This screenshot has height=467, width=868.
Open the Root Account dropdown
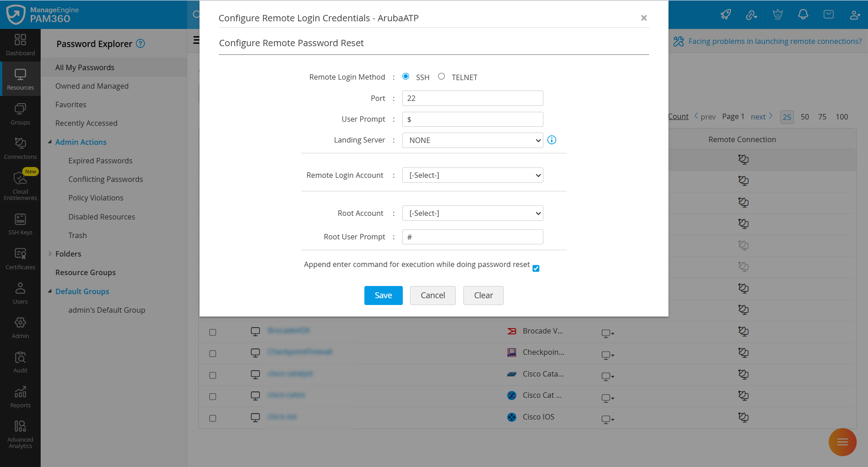(472, 213)
